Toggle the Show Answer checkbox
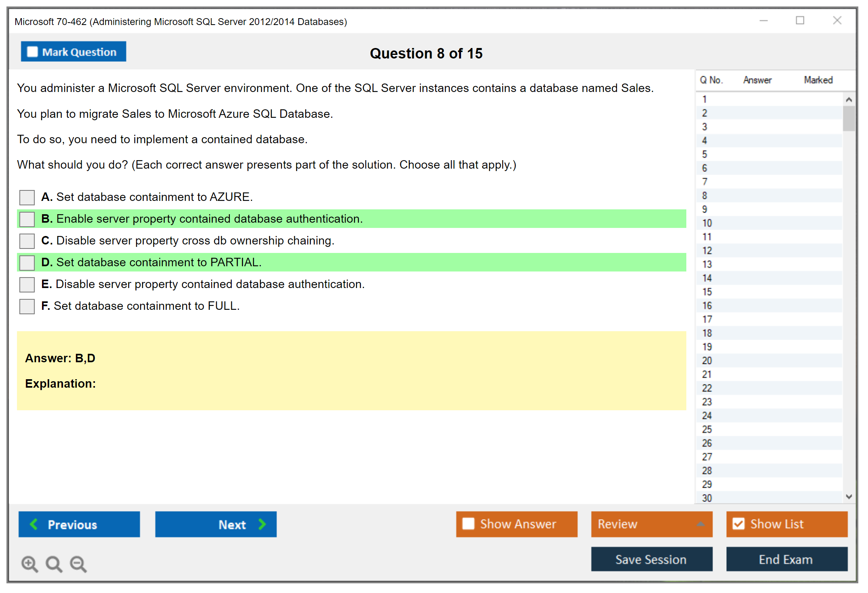Viewport: 868px width, 593px height. [x=468, y=524]
